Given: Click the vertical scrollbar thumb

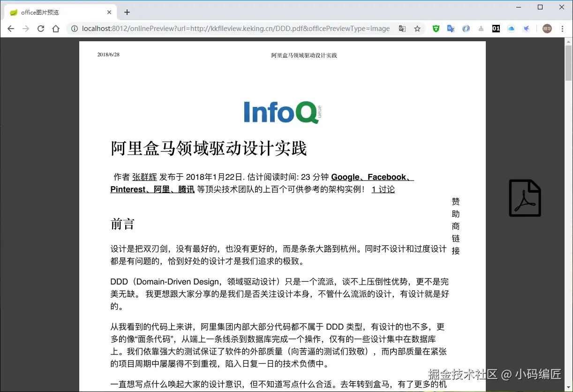Looking at the screenshot, I should [569, 63].
